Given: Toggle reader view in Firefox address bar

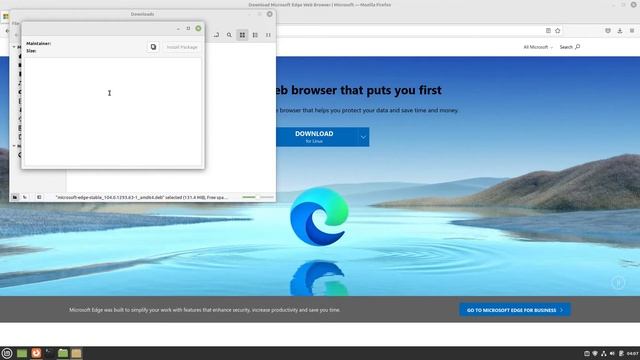Looking at the screenshot, I should point(548,31).
